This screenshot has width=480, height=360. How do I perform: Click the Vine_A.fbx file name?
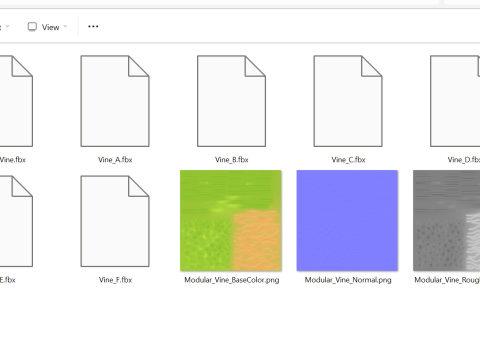[x=115, y=160]
